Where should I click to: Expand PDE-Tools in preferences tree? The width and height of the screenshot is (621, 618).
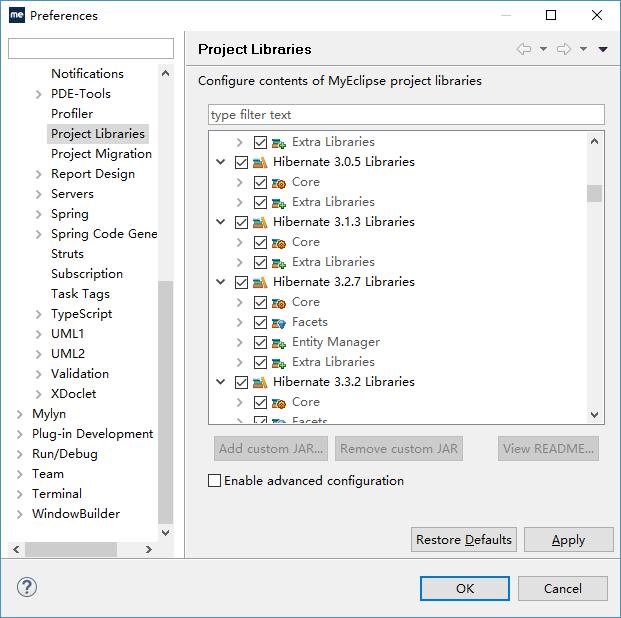click(38, 94)
